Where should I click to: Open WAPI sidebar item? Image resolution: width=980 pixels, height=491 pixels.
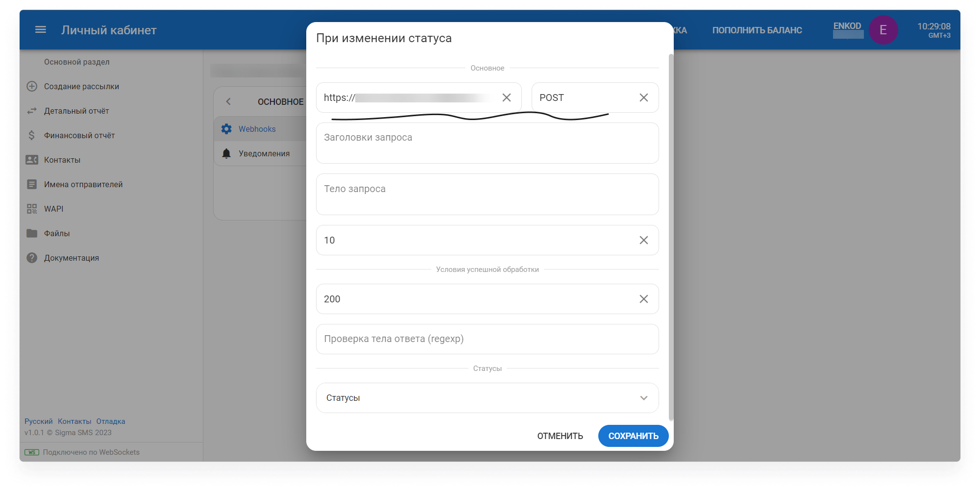coord(111,209)
